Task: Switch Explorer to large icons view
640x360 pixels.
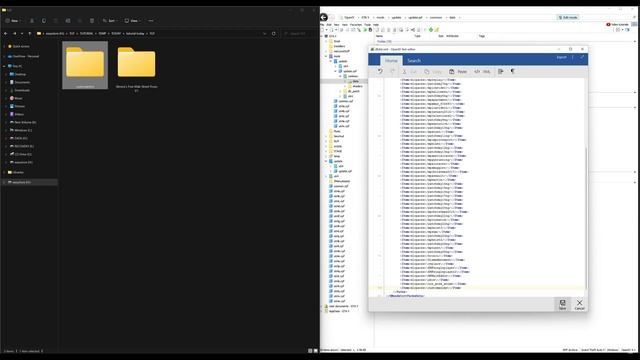Action: pyautogui.click(x=316, y=351)
